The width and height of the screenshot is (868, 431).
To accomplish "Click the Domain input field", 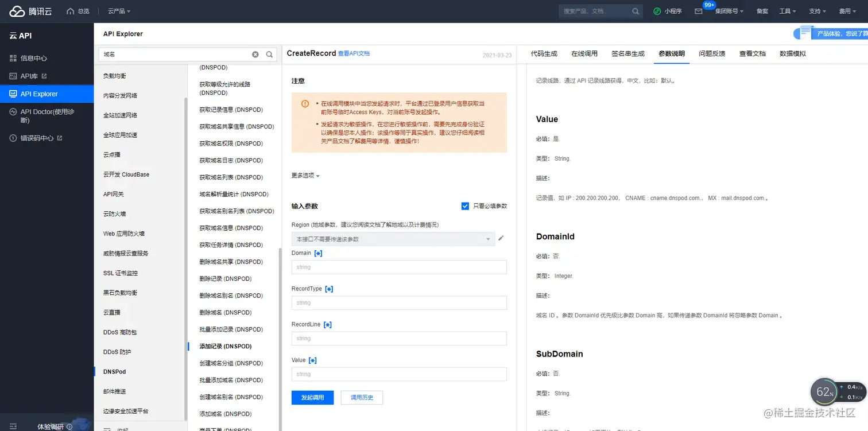I will (399, 267).
